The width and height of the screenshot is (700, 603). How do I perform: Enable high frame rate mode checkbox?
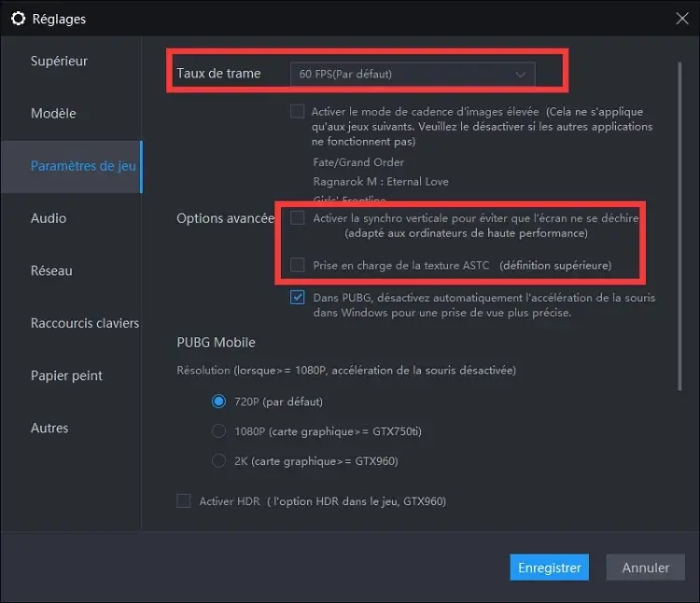click(x=297, y=111)
